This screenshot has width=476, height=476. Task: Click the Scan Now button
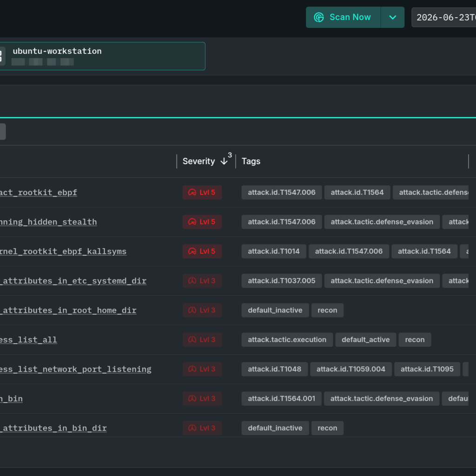343,17
